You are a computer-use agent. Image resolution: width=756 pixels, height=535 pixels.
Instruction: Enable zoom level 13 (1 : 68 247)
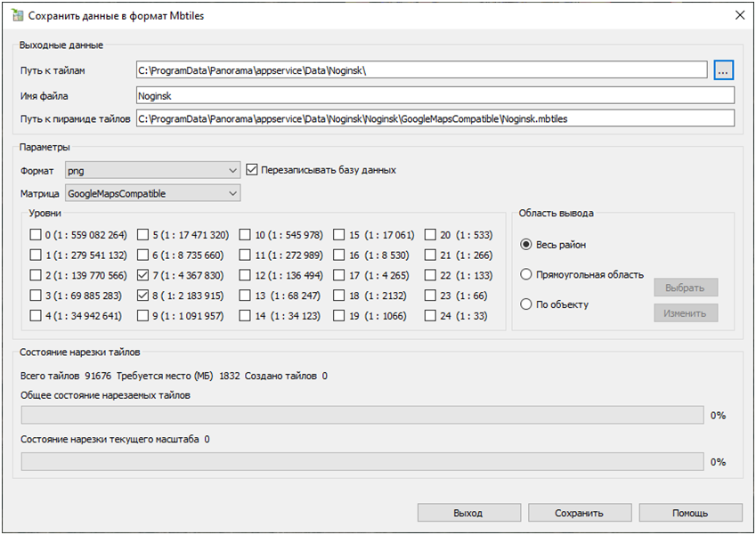[x=245, y=295]
